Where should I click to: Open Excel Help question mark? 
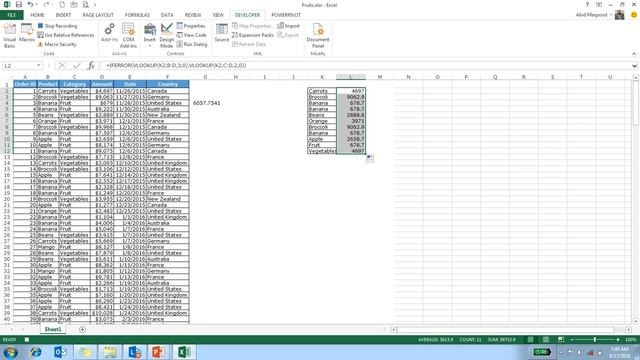(587, 4)
